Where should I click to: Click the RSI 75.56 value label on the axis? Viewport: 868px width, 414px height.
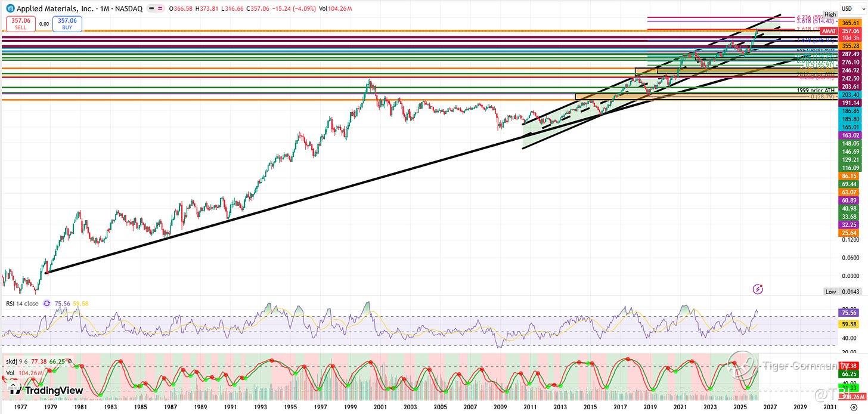click(849, 312)
